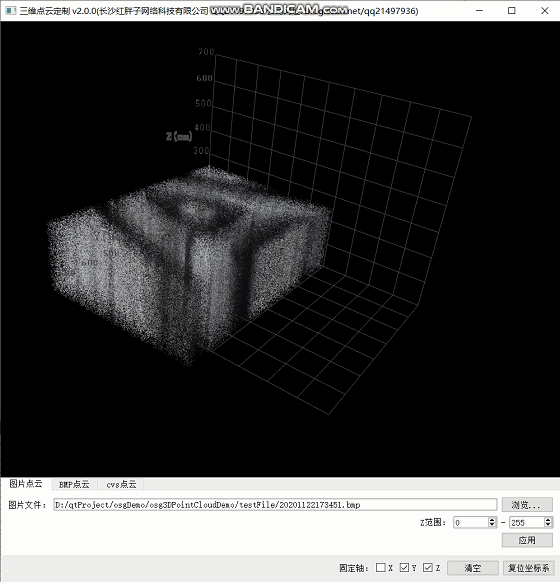Viewport: 560px width, 582px height.
Task: Increase the Z range minimum with up arrow
Action: point(492,520)
